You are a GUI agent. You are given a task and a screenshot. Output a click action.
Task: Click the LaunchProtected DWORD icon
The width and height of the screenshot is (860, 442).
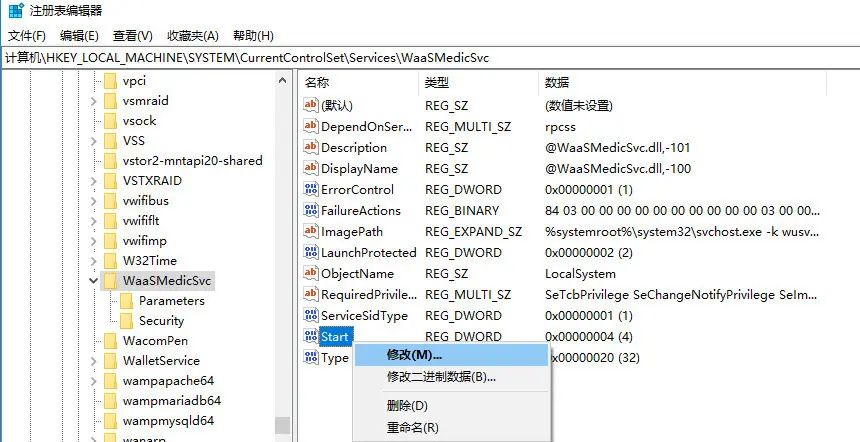pos(310,252)
